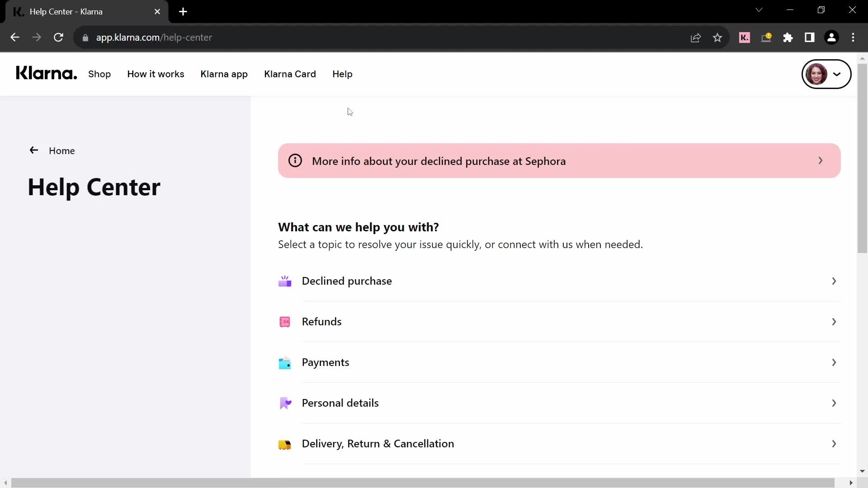
Task: Open the Chrome three-dot menu
Action: click(853, 38)
